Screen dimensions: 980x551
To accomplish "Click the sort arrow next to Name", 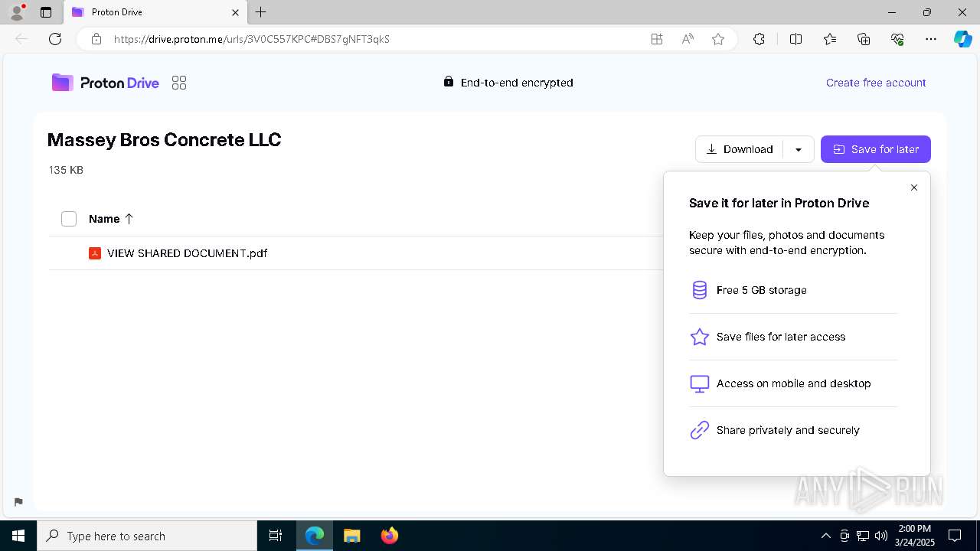I will (129, 219).
